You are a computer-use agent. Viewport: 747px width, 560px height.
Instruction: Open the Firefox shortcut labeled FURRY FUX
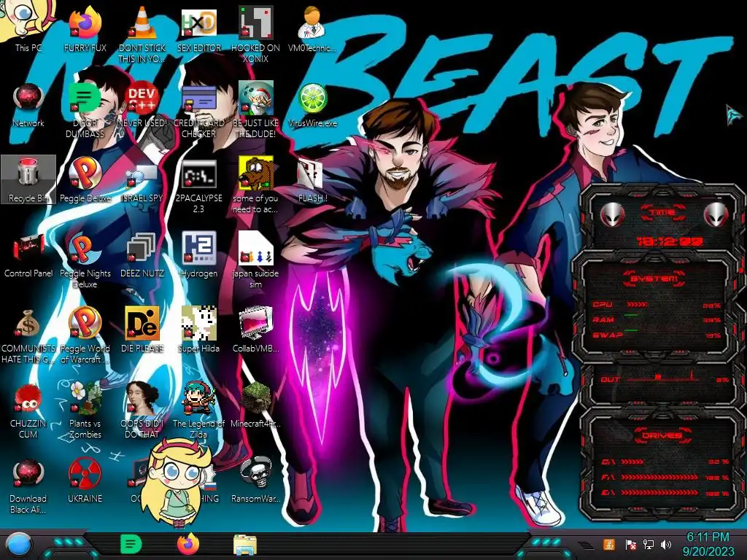(x=85, y=28)
